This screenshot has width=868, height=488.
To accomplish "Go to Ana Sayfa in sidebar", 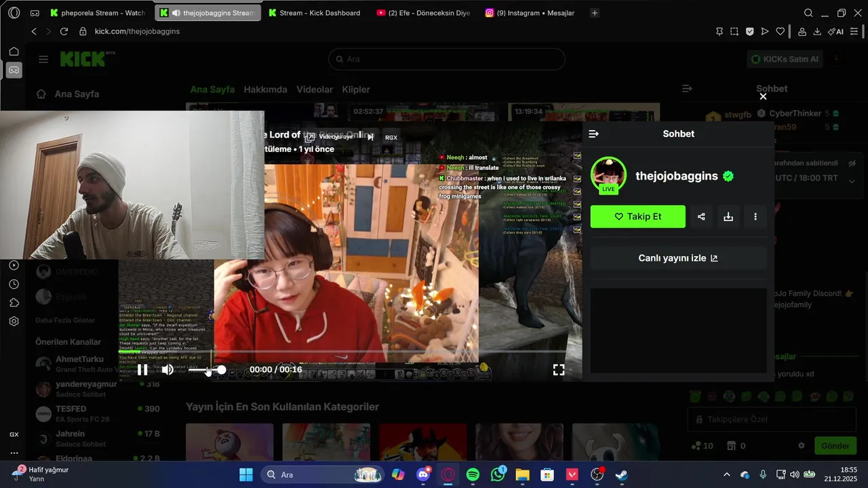I will (68, 94).
